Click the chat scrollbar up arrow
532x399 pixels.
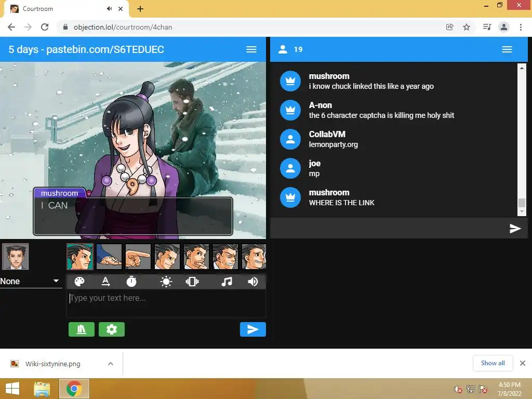pos(522,68)
